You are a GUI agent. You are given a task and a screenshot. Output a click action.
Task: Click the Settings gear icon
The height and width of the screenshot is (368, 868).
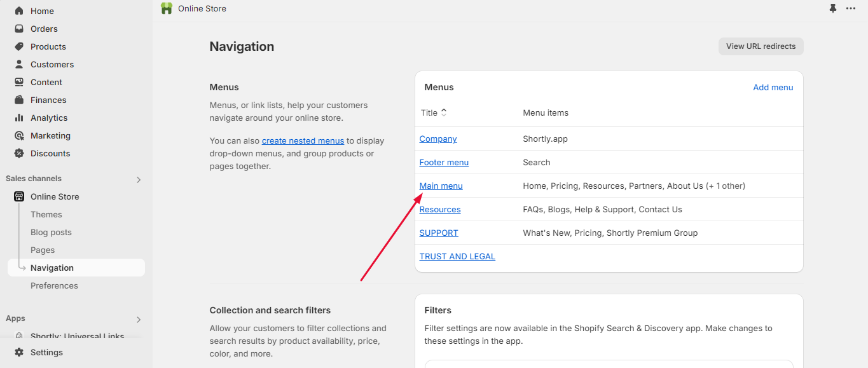point(19,352)
